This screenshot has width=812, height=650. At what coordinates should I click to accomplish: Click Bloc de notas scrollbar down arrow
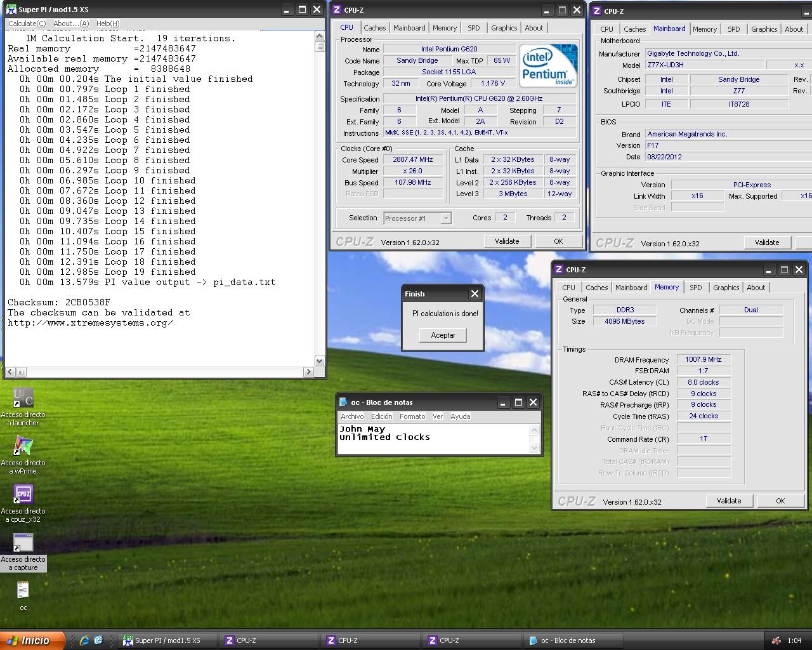point(534,448)
